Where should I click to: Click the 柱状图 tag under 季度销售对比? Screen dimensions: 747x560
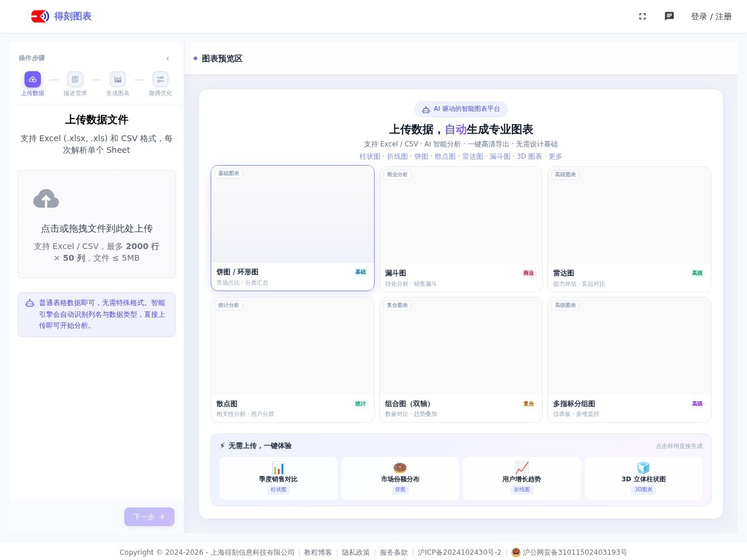[278, 489]
